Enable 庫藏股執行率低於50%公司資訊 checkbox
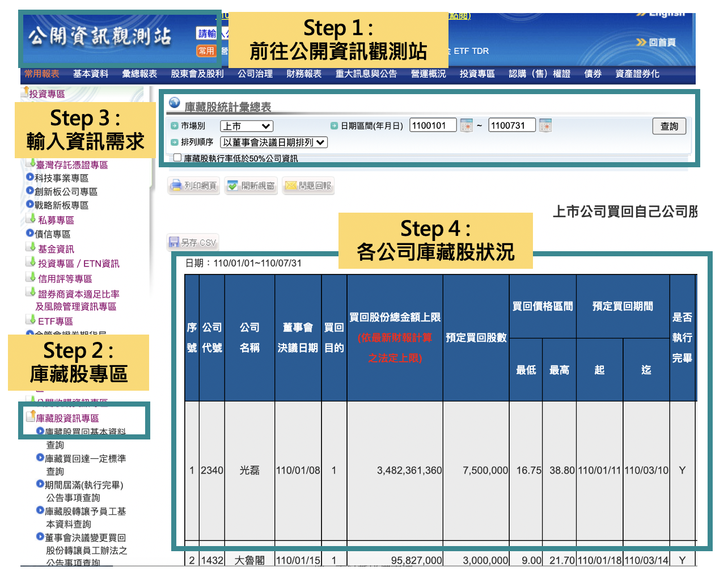Viewport: 728px width, 575px height. click(177, 158)
